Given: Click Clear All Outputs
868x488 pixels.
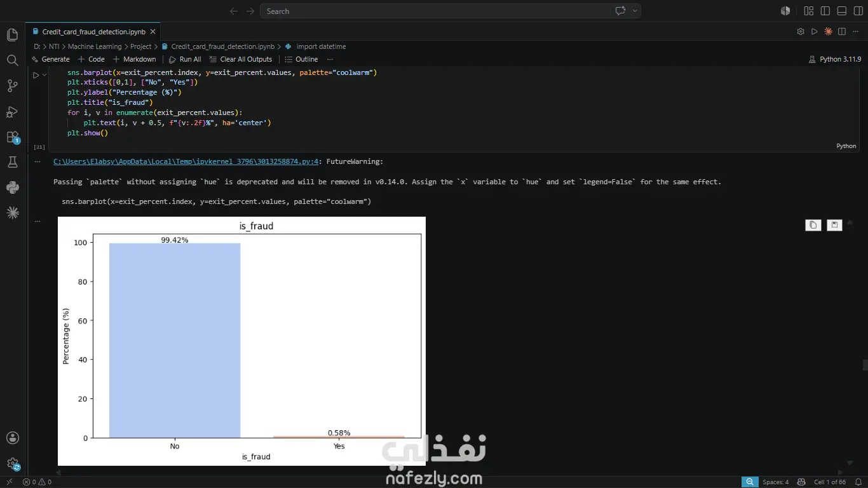Looking at the screenshot, I should 241,59.
